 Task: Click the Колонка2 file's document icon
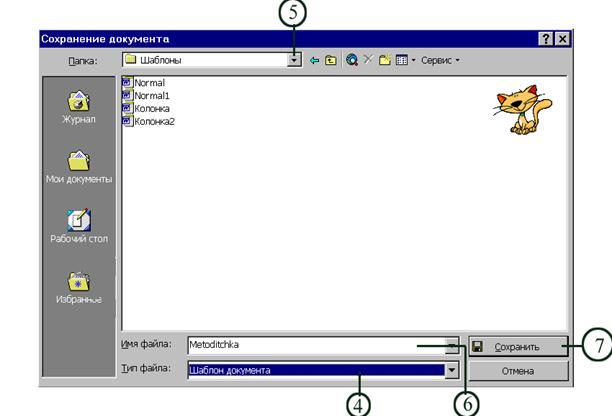tap(127, 121)
